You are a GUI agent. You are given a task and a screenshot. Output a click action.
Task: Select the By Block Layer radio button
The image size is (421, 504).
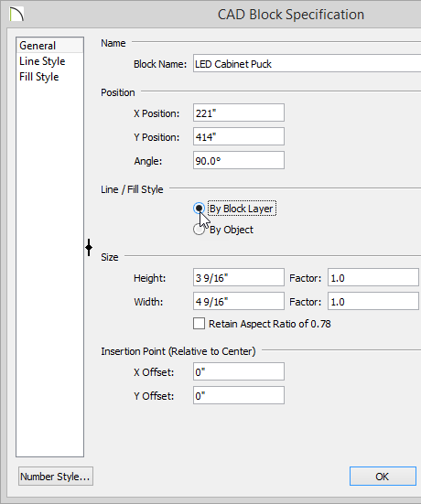click(200, 209)
